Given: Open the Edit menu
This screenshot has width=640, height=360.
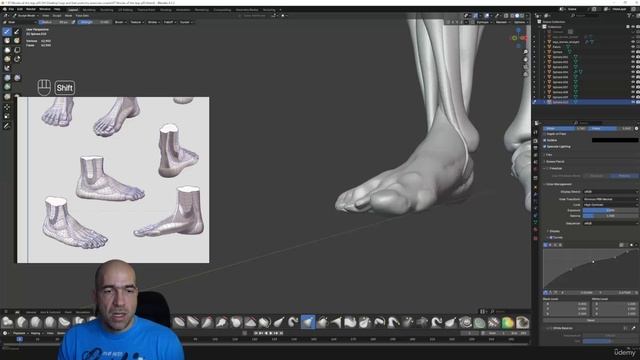Looking at the screenshot, I should pyautogui.click(x=20, y=9).
